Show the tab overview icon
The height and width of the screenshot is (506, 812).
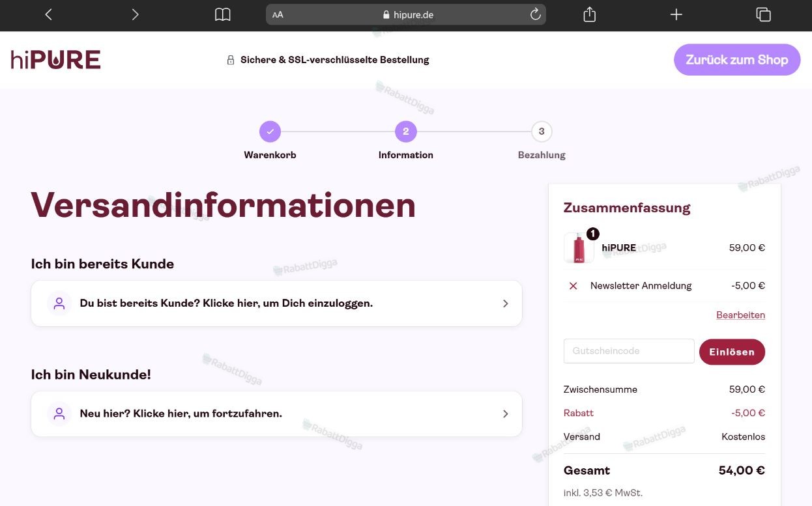[763, 14]
